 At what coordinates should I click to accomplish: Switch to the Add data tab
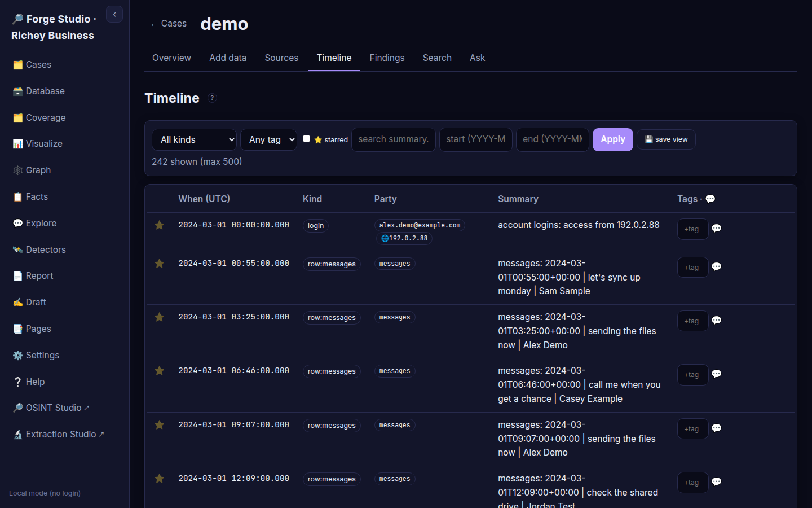(228, 58)
